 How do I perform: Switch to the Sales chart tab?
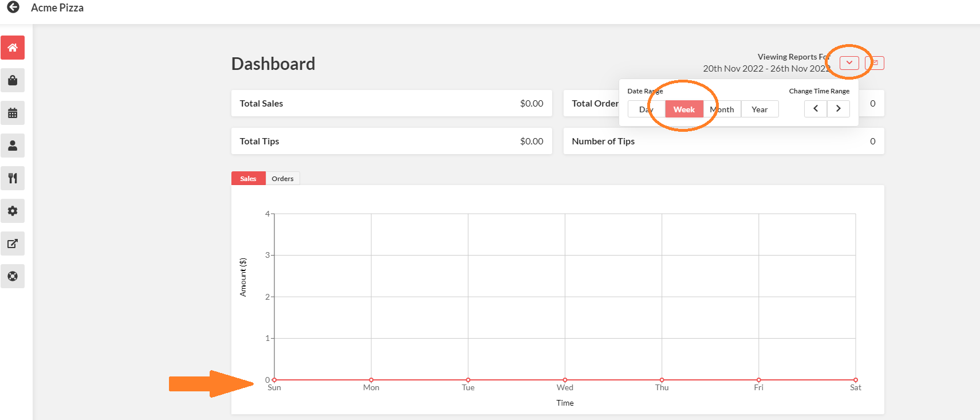tap(248, 179)
